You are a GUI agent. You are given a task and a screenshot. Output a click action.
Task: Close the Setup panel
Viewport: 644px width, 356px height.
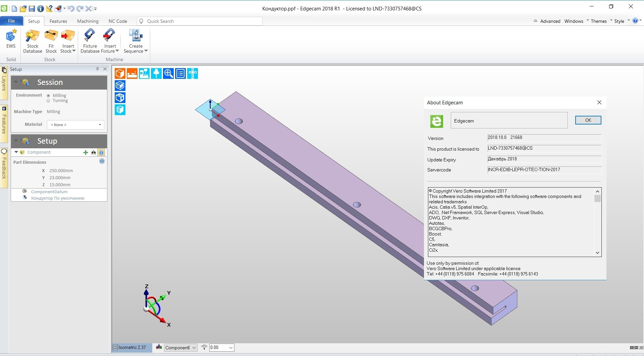point(105,69)
